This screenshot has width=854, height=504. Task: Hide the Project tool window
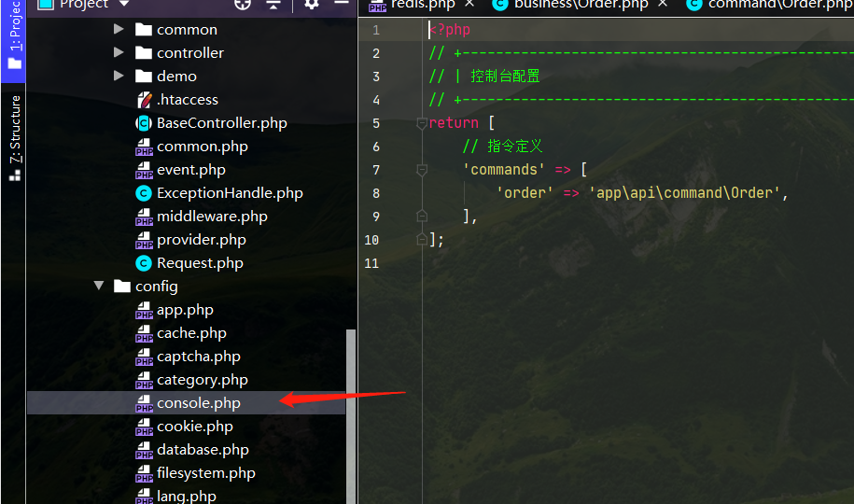click(x=342, y=4)
